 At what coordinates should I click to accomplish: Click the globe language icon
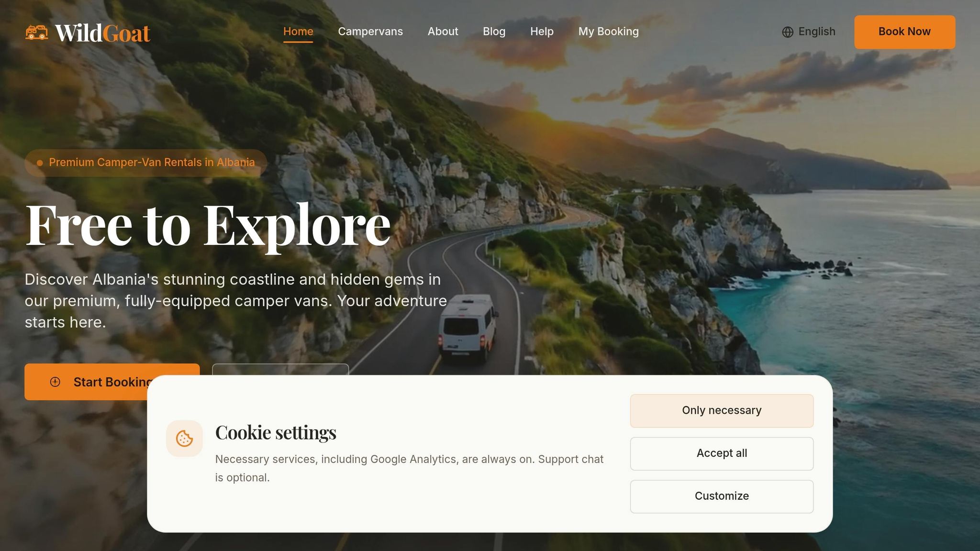(788, 32)
